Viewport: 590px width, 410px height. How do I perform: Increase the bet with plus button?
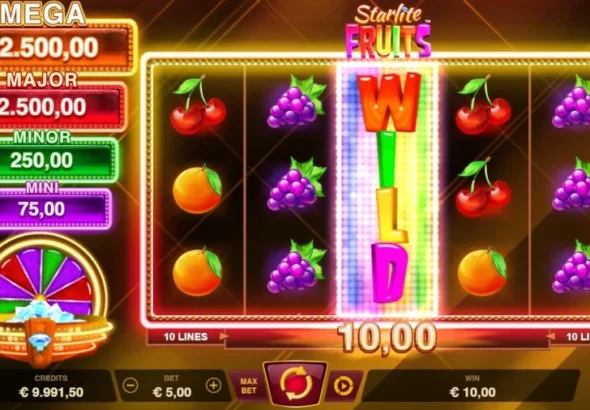point(213,386)
